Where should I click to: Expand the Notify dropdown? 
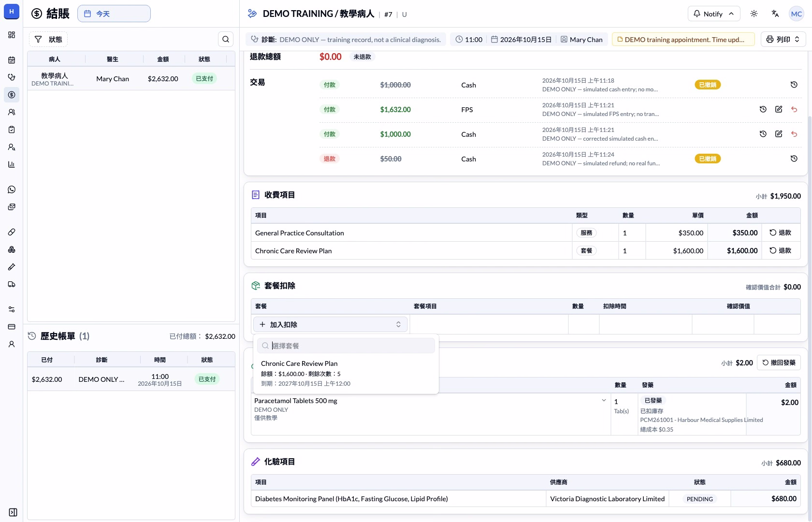tap(713, 14)
